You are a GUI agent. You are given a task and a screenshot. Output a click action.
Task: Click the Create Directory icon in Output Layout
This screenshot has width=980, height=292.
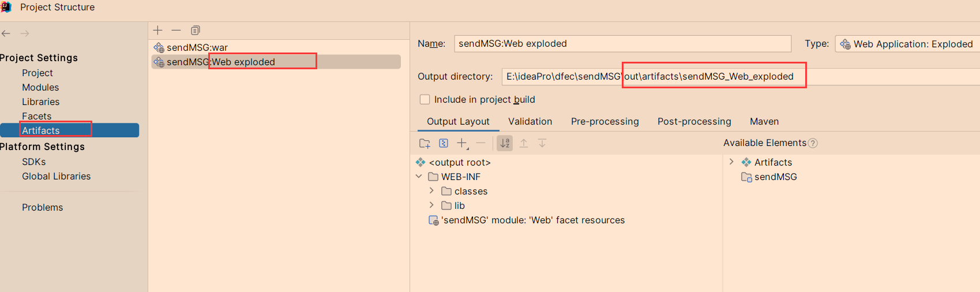[425, 143]
